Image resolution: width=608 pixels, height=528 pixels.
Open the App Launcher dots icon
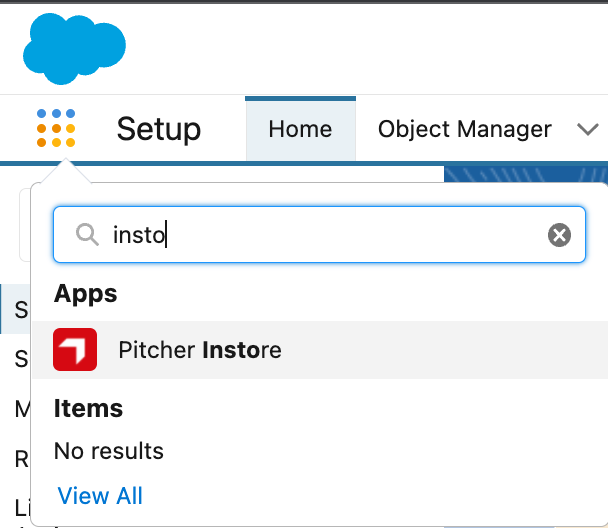click(x=56, y=129)
